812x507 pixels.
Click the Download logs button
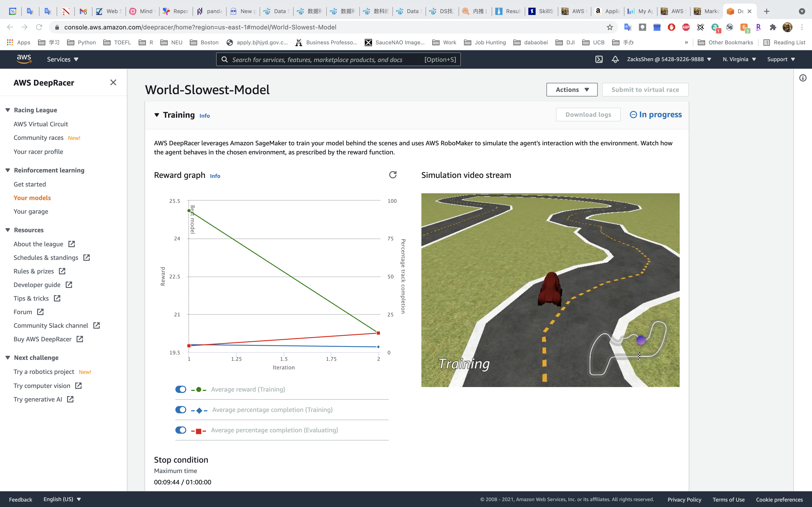tap(588, 115)
